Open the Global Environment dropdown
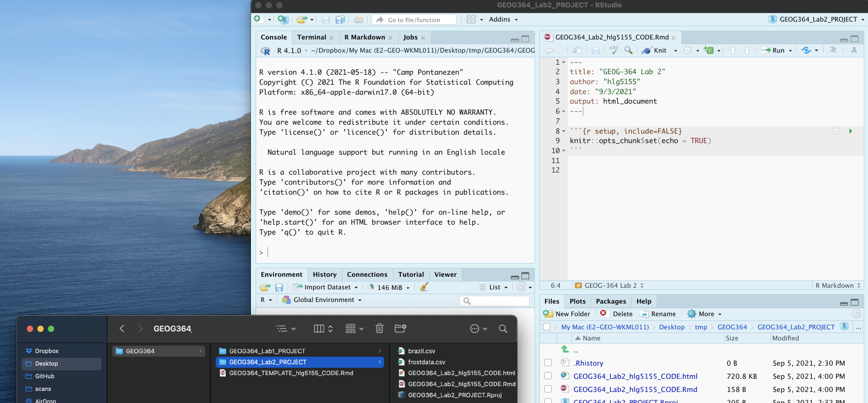Screen dimensions: 868x403 [x=322, y=300]
